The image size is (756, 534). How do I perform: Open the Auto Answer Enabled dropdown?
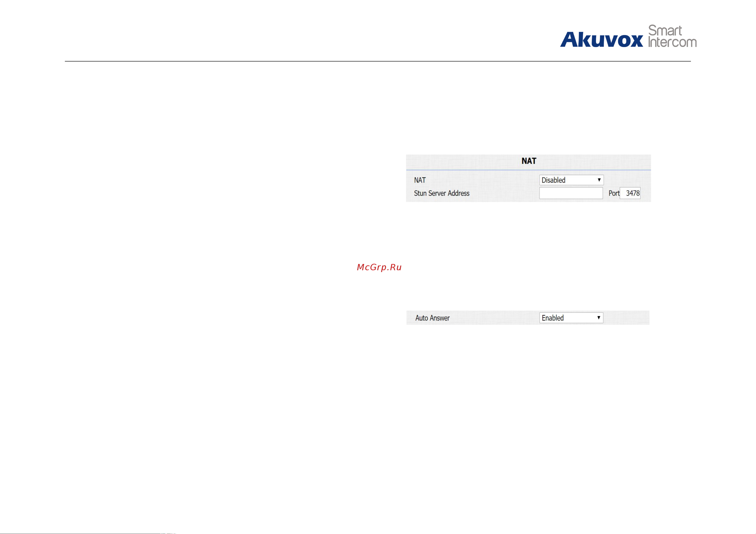coord(571,318)
